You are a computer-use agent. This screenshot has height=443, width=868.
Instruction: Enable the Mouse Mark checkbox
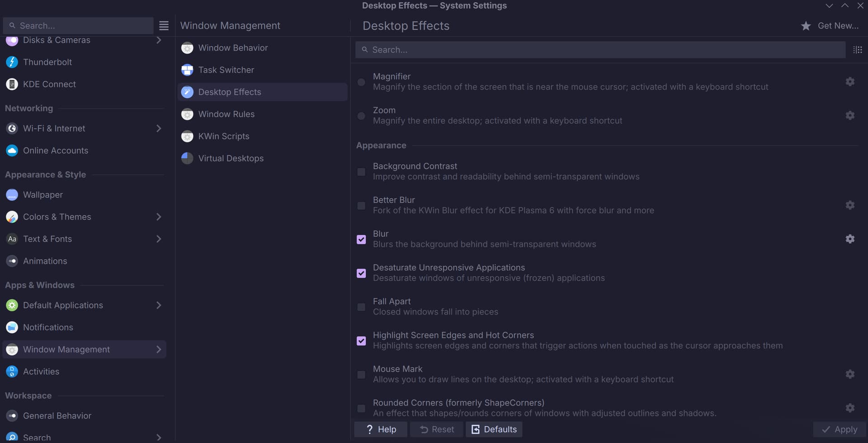point(361,375)
